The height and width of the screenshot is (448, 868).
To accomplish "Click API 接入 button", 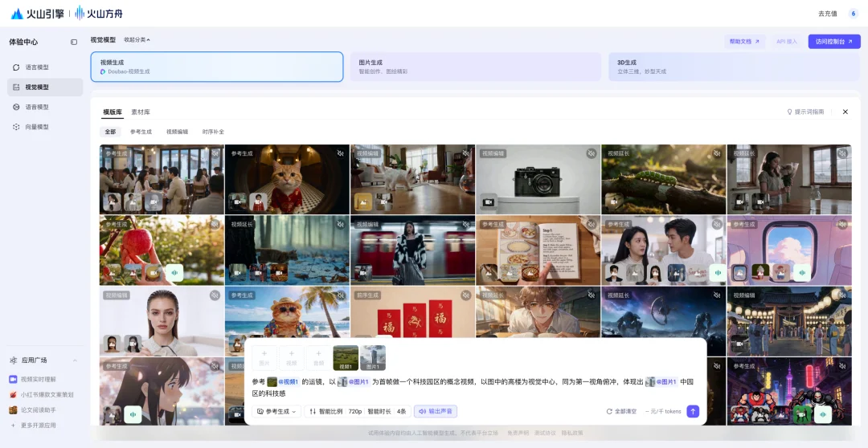I will (787, 42).
